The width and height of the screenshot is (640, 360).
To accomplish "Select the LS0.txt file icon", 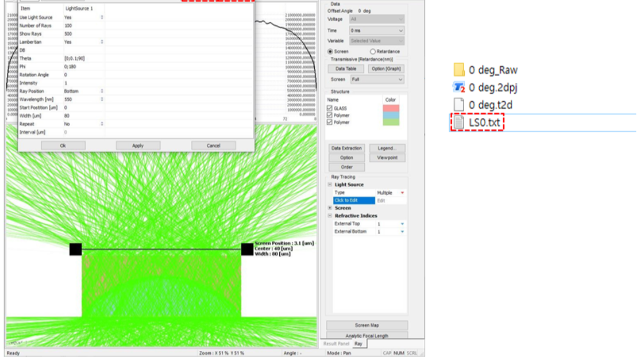I will coord(459,122).
